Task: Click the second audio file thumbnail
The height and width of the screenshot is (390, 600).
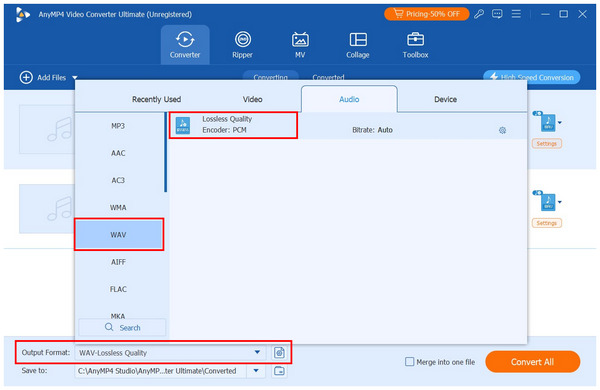Action: click(x=47, y=209)
